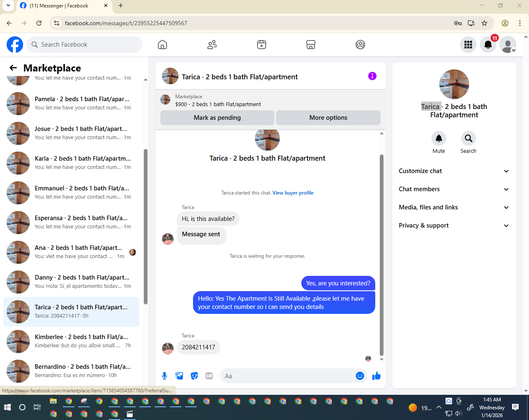Screen dimensions: 529x420
Task: Click the chat messages scrollbar
Action: tap(381, 255)
